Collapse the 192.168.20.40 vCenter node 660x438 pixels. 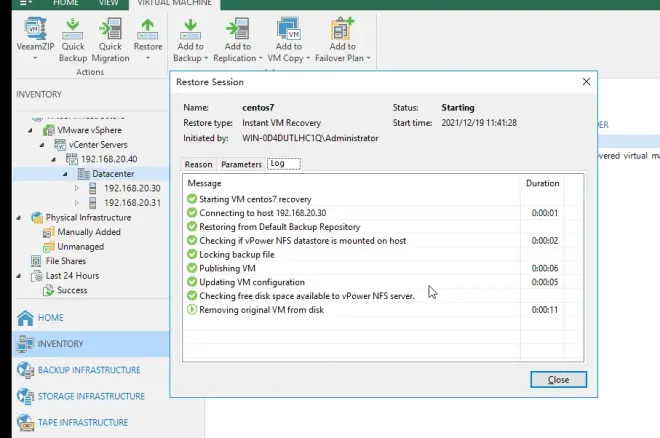point(53,159)
